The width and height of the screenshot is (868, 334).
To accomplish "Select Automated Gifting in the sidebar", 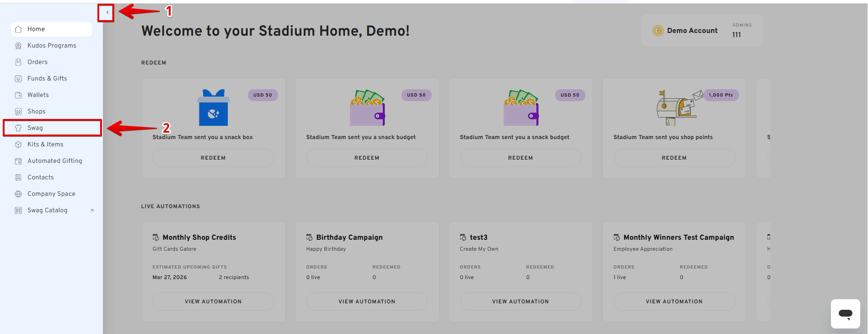I will 55,161.
